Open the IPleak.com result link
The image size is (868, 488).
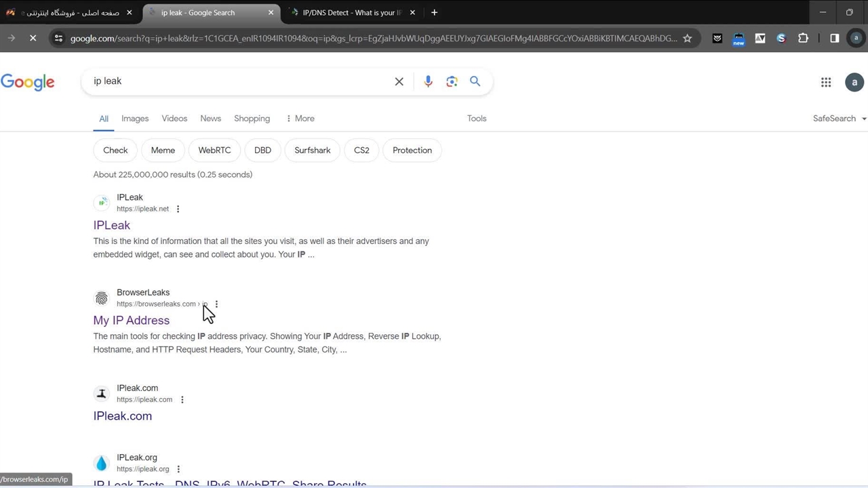[123, 416]
